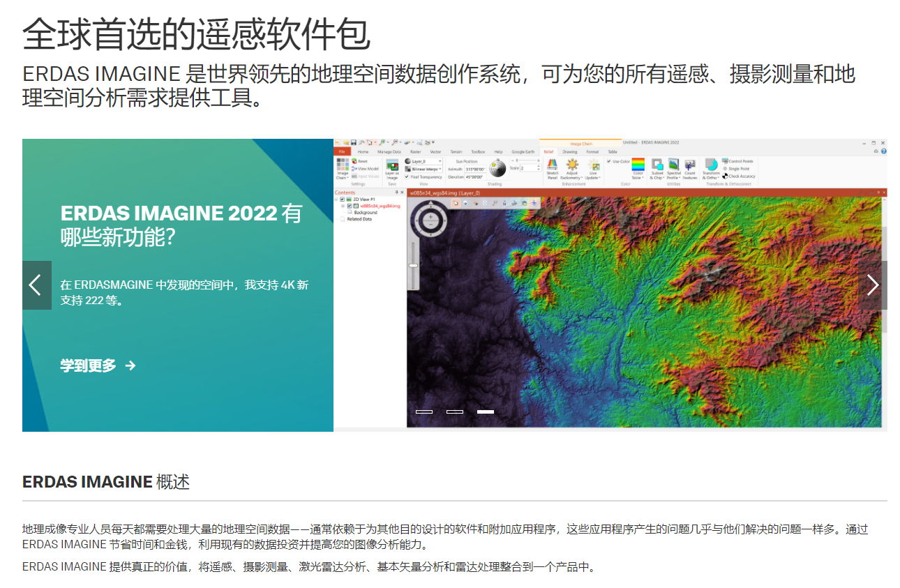Collapse the 2D View #1 tree node

tap(336, 199)
